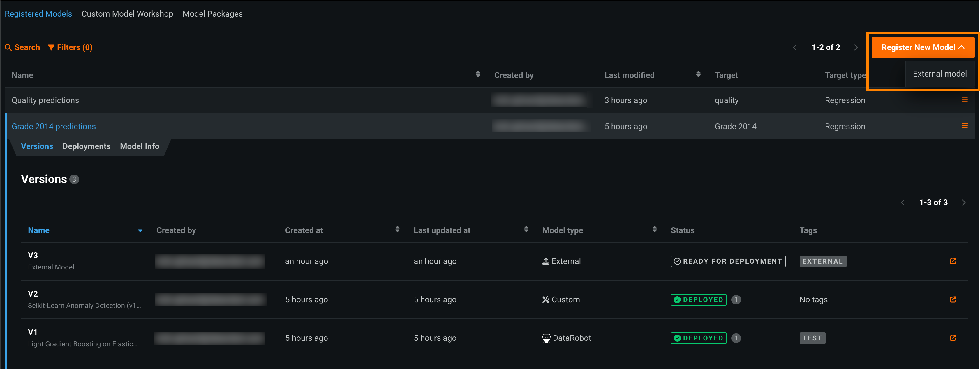Go to next page of versions list

coord(963,203)
